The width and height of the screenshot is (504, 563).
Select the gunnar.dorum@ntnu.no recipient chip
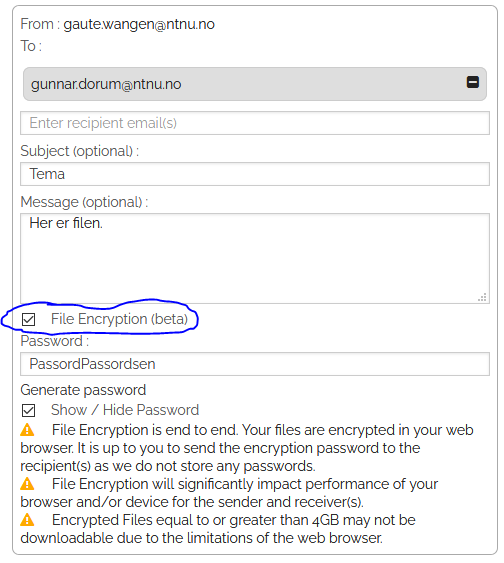[255, 84]
